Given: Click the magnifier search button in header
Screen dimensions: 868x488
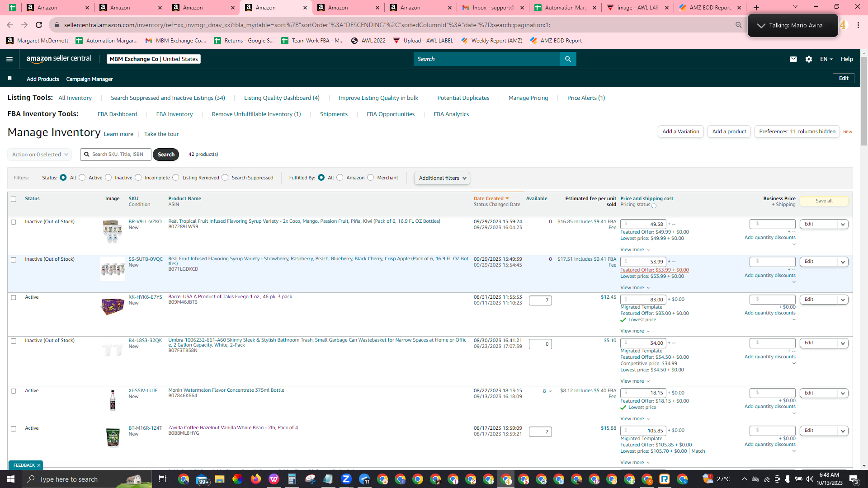Looking at the screenshot, I should pyautogui.click(x=568, y=59).
